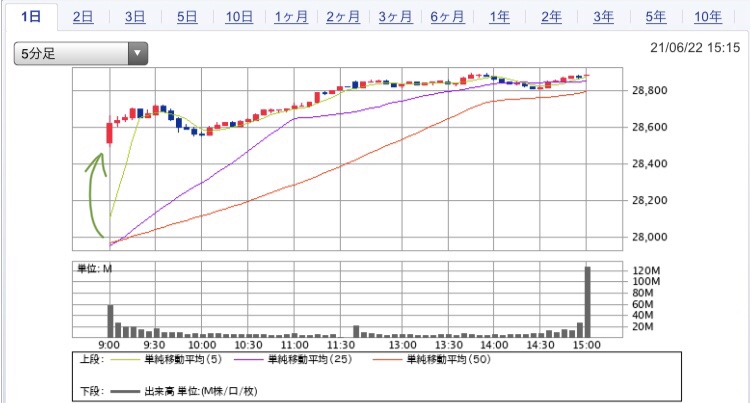The height and width of the screenshot is (403, 750).
Task: Open the 10日 period tab
Action: 239,17
